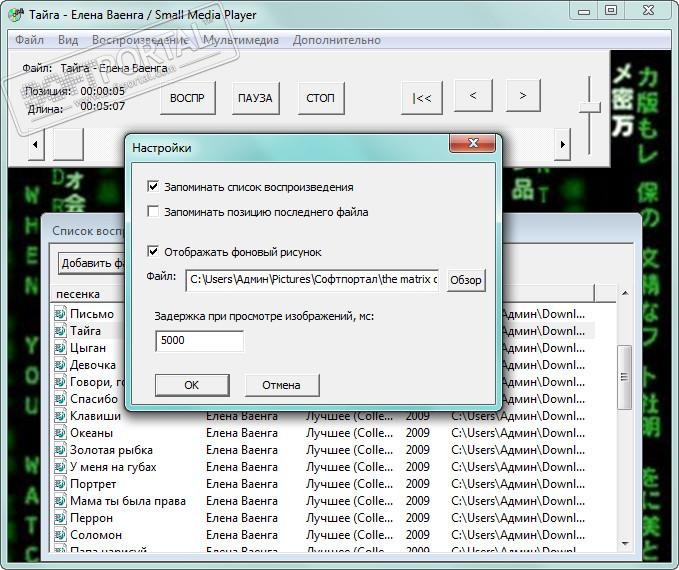This screenshot has width=679, height=570.
Task: Select the track Цыган in playlist
Action: pyautogui.click(x=88, y=347)
